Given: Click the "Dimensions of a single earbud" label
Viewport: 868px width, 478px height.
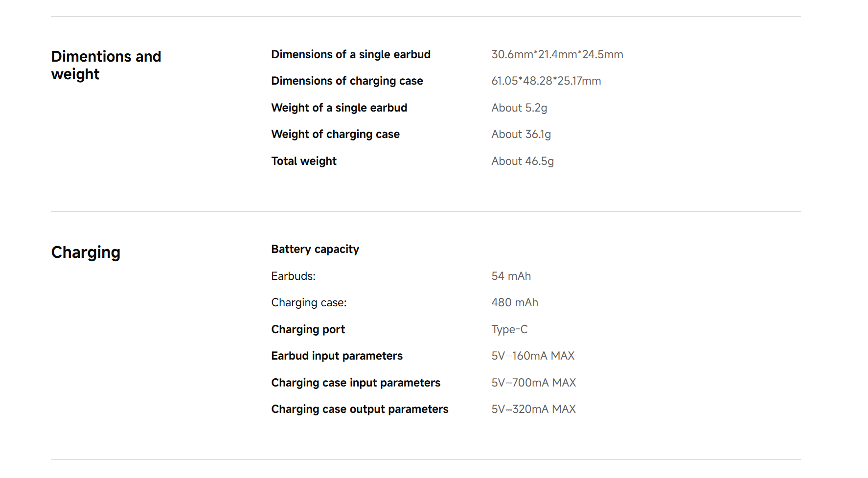Looking at the screenshot, I should [x=351, y=54].
